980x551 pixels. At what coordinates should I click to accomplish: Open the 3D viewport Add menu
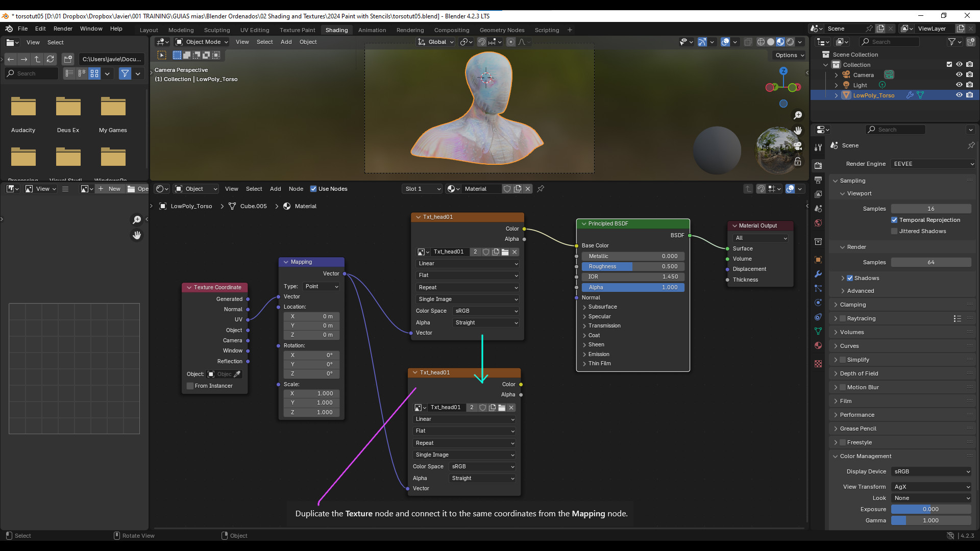[x=286, y=42]
